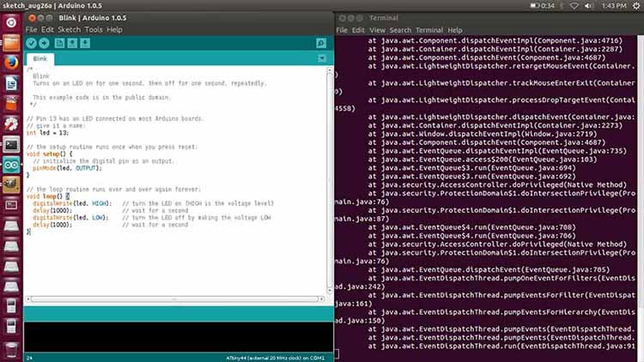
Task: Click the Open sketch up-arrow icon
Action: [x=72, y=43]
